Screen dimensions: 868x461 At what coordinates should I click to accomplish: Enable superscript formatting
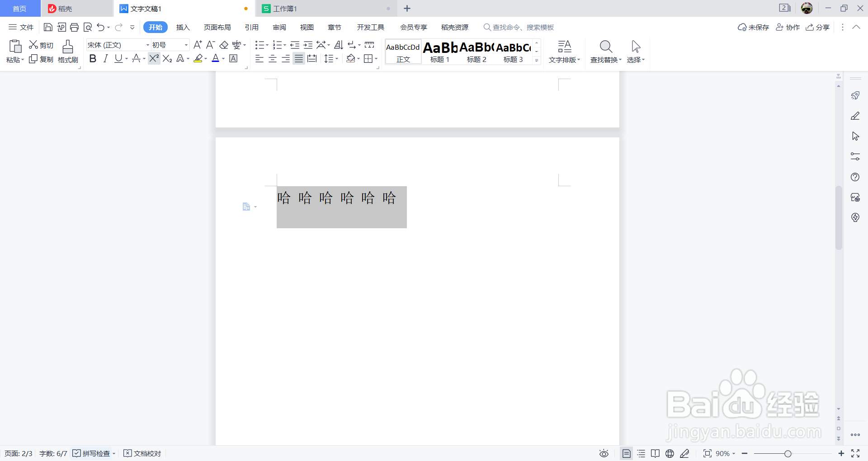point(154,58)
